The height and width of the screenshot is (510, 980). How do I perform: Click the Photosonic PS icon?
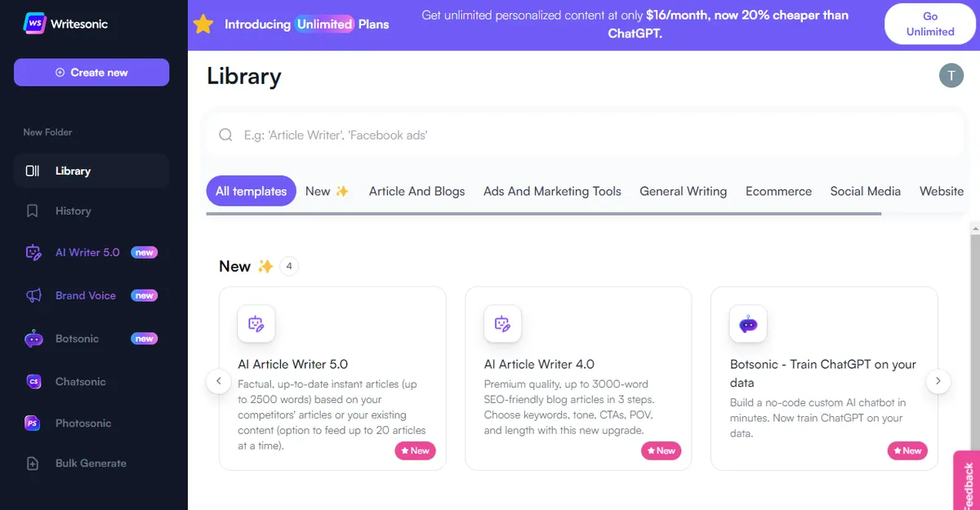point(33,424)
